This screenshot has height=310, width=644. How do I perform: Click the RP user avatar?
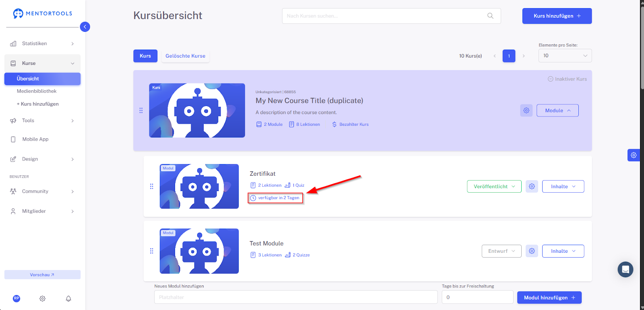coord(17,298)
